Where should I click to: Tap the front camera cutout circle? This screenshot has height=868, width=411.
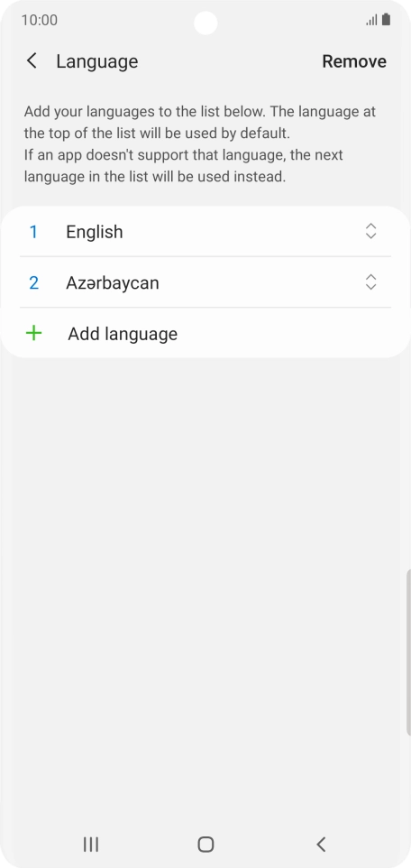click(x=205, y=23)
